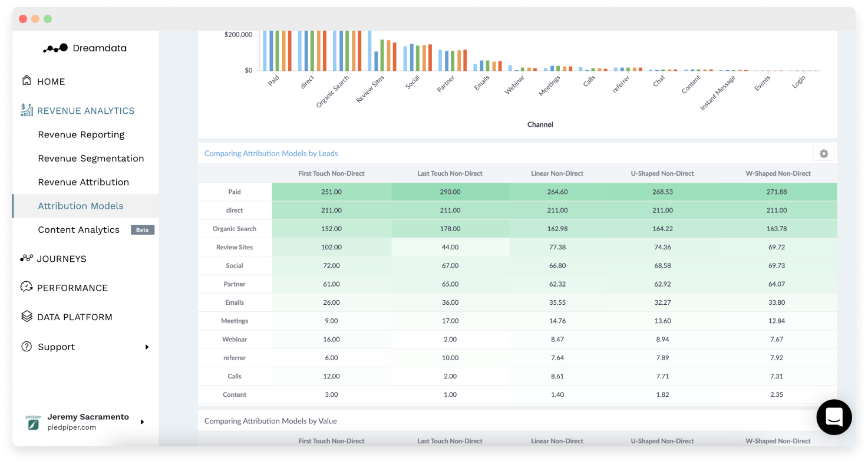Select the Data Platform layers icon
868x464 pixels.
[x=26, y=317]
